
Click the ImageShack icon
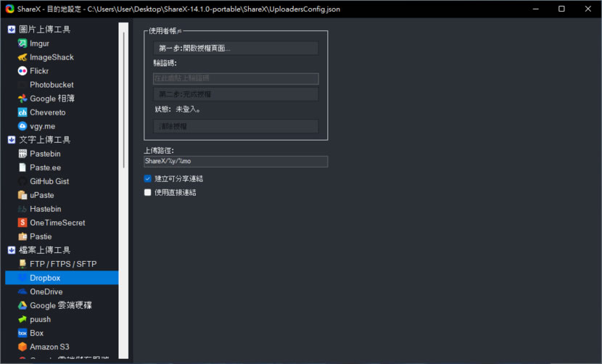22,57
